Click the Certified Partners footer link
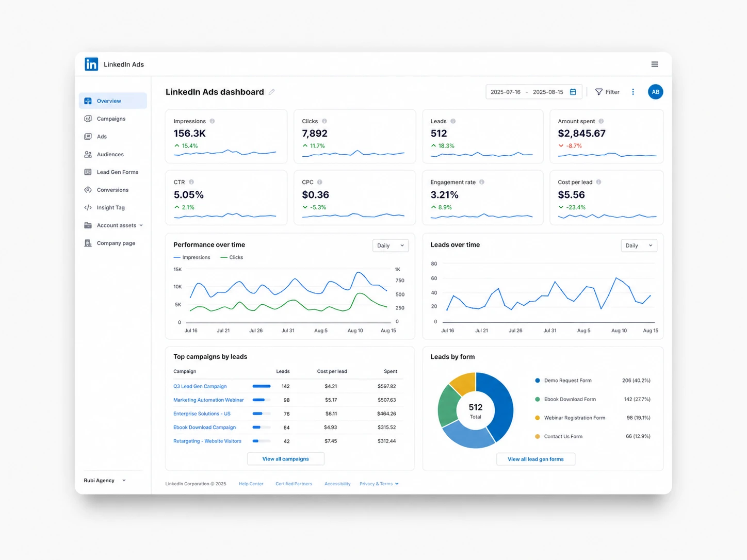This screenshot has height=560, width=747. [x=294, y=484]
